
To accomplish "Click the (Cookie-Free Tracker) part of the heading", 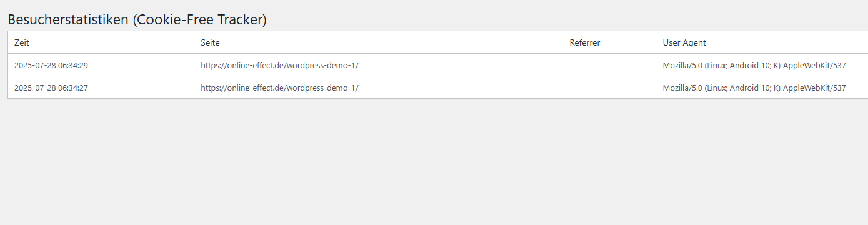I will 200,20.
